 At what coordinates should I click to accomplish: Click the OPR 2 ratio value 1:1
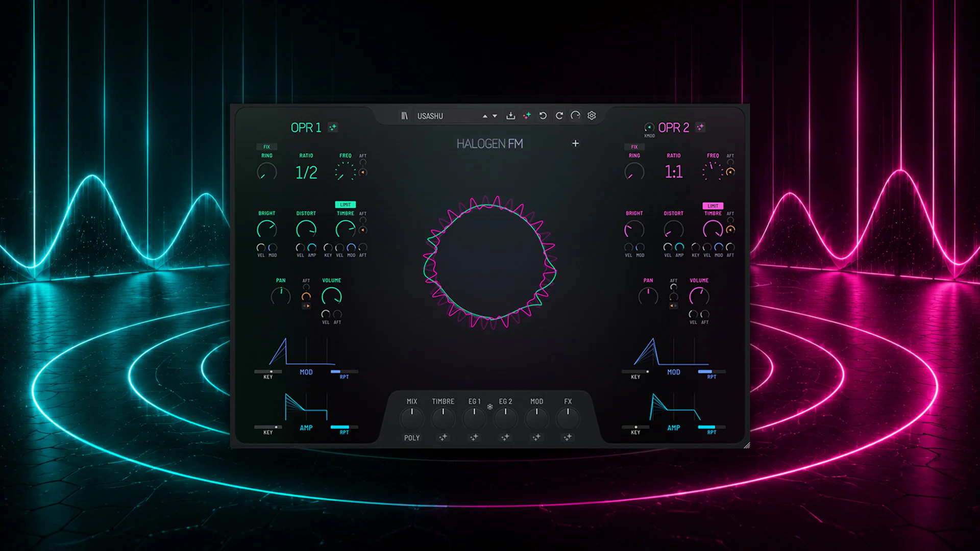674,172
